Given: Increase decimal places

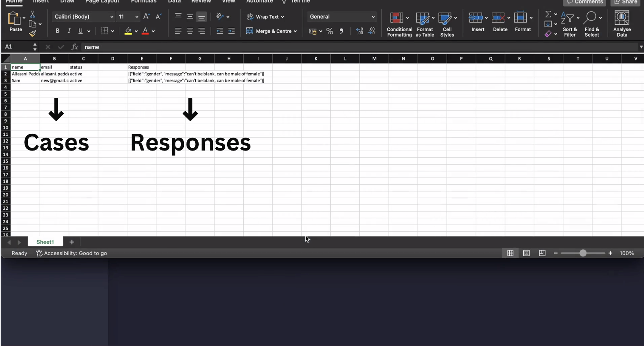Looking at the screenshot, I should pos(359,31).
